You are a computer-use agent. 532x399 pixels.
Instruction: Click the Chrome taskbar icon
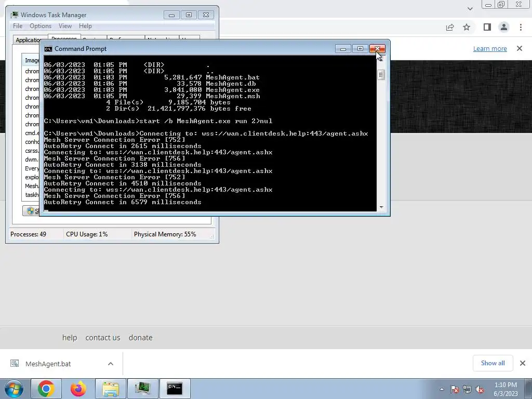46,389
